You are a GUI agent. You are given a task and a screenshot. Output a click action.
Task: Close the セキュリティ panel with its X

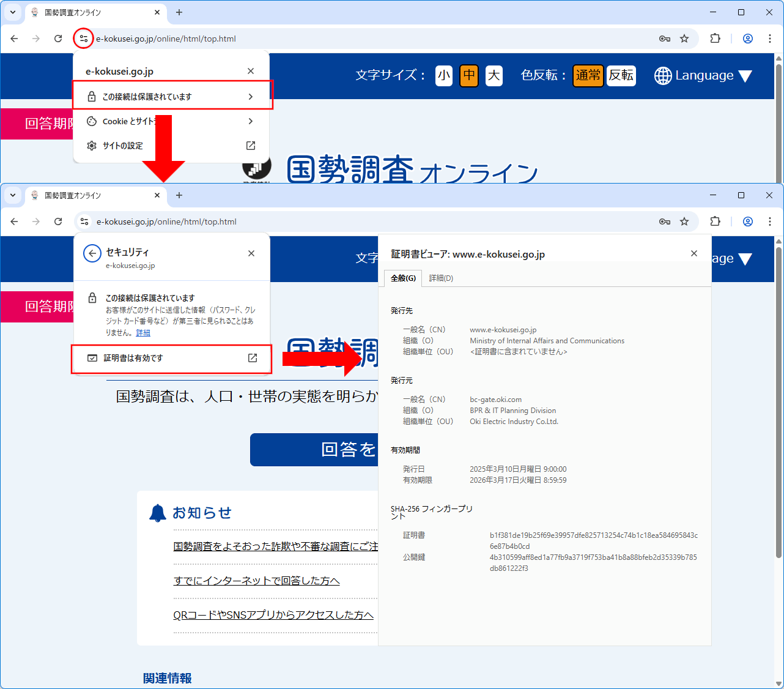251,253
